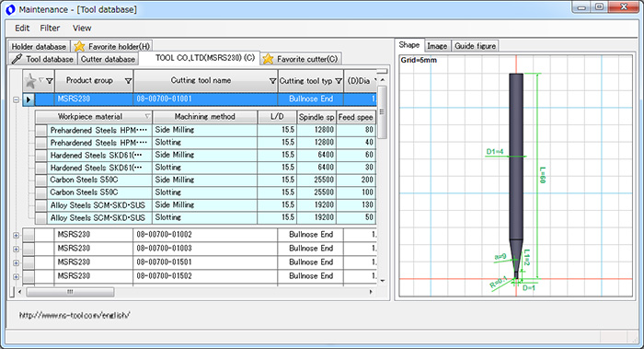This screenshot has width=644, height=349.
Task: Tick checkbox for Hardened Steels Side Milling row
Action: coord(41,156)
